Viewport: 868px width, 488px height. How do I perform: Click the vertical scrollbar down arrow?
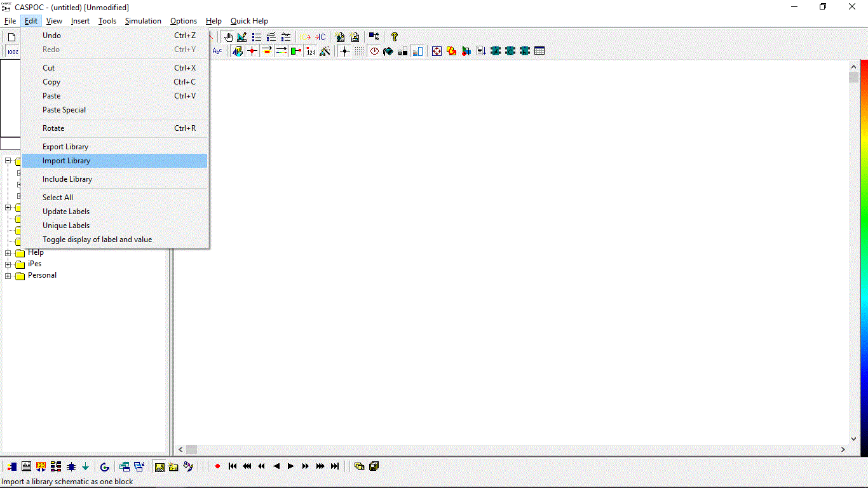[x=853, y=438]
